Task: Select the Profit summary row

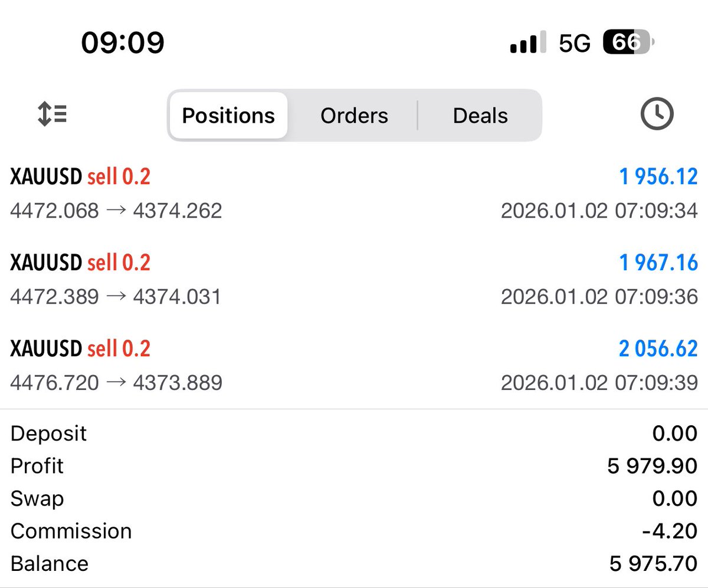Action: 354,466
